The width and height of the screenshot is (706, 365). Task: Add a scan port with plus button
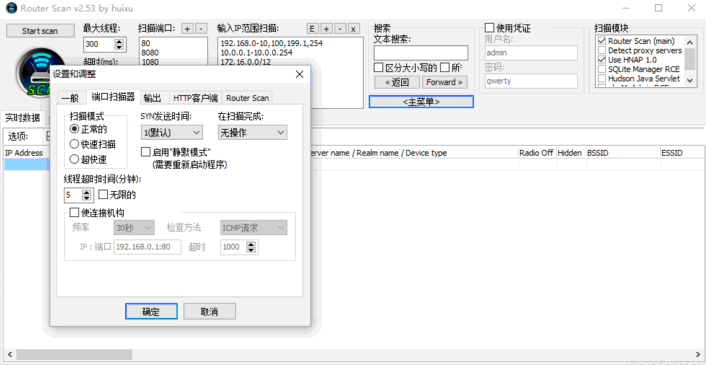(x=187, y=29)
